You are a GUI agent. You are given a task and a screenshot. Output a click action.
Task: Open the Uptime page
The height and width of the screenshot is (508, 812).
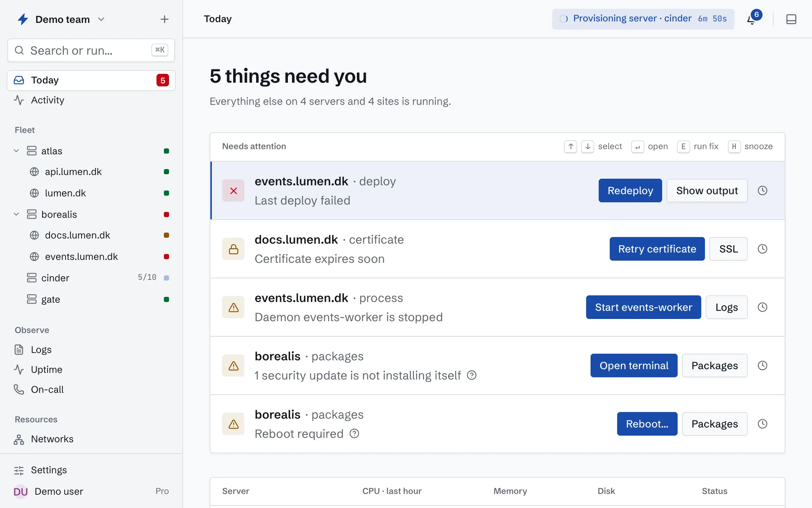(x=91, y=370)
